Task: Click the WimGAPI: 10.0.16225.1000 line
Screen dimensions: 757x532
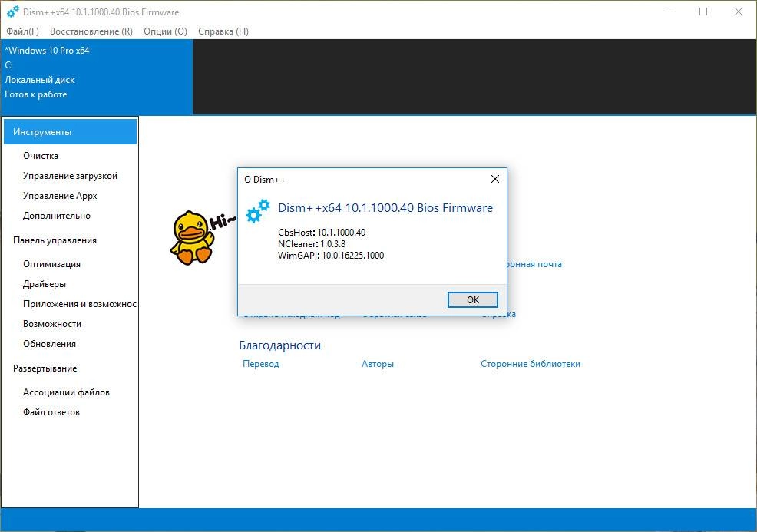Action: pyautogui.click(x=331, y=256)
